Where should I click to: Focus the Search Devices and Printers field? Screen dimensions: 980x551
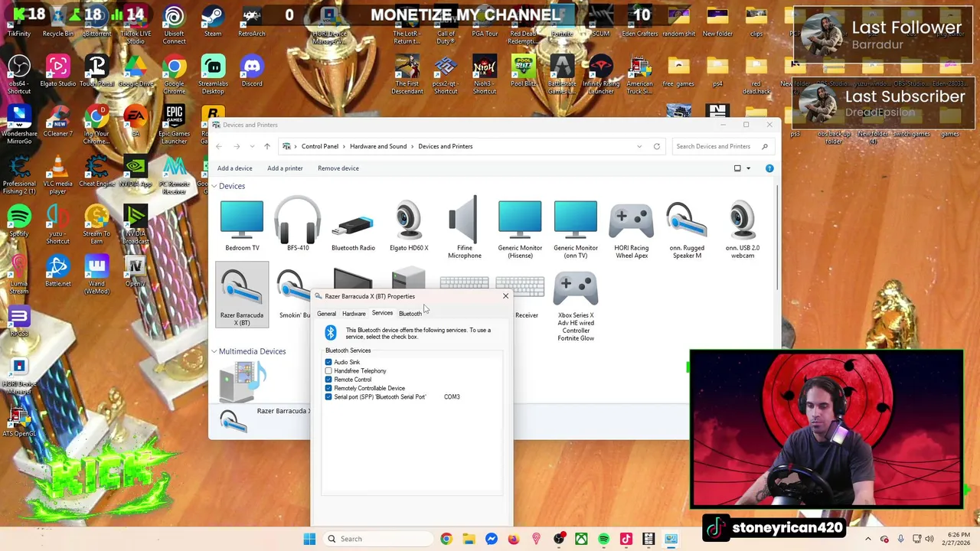(x=722, y=146)
